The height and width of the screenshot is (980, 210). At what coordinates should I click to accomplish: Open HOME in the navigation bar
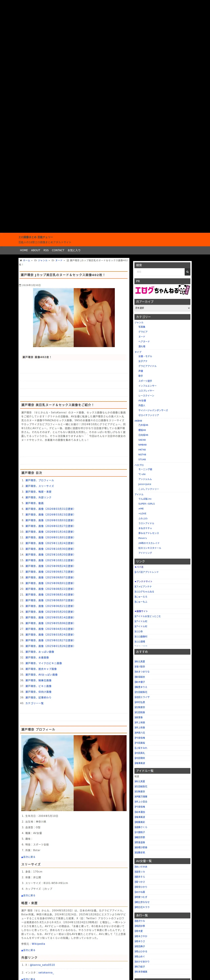(24, 250)
